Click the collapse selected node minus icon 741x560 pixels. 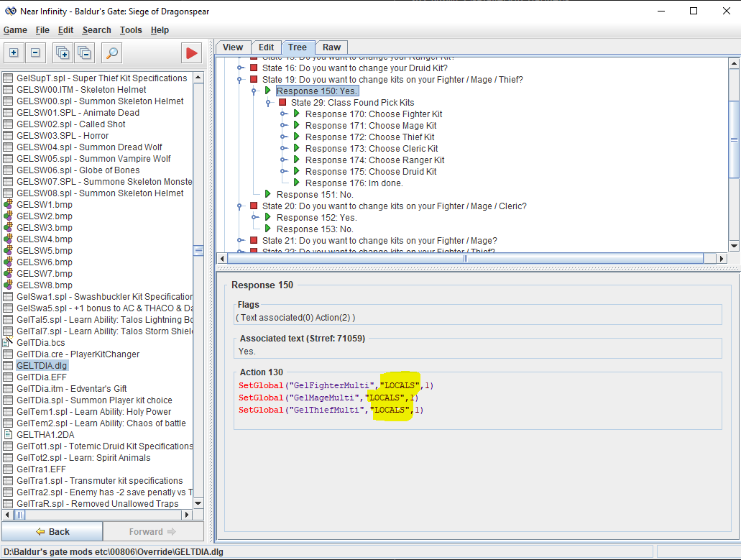(37, 52)
